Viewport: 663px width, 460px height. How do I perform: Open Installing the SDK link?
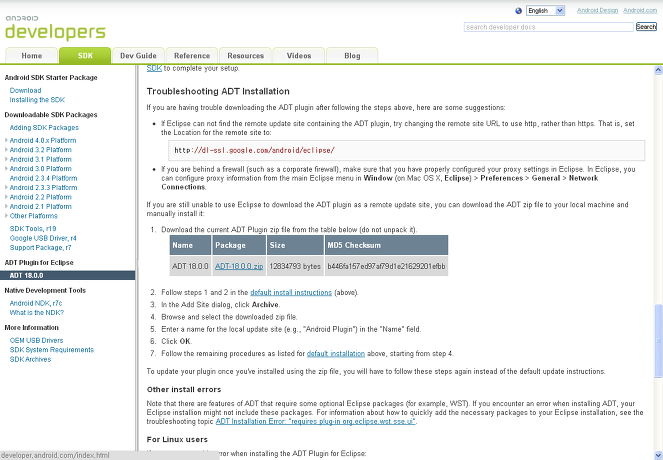pos(37,100)
